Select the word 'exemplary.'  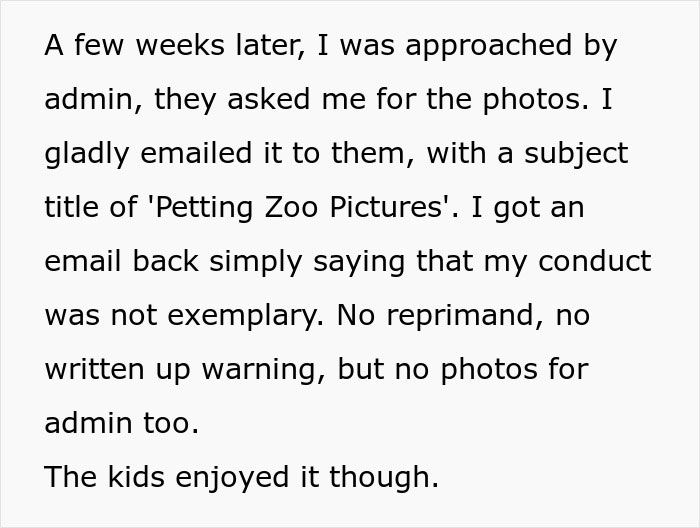(x=246, y=316)
